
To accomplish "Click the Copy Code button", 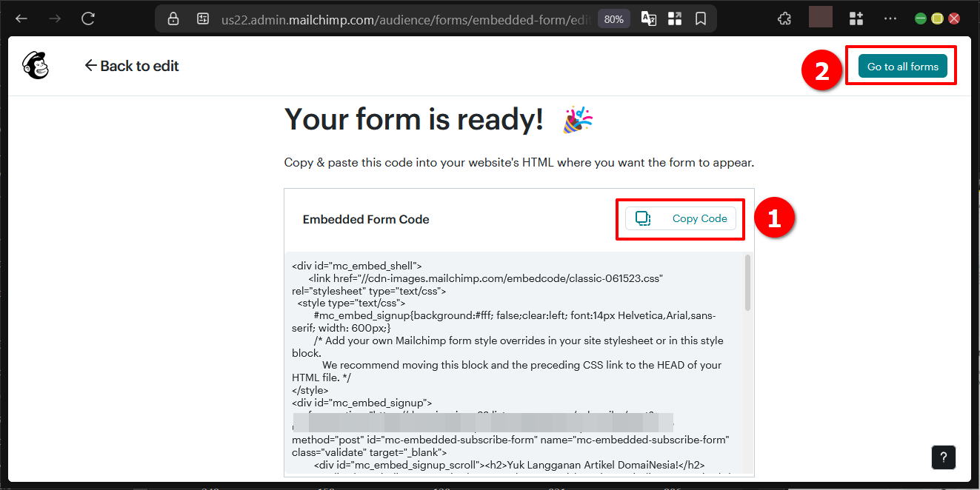I will point(680,218).
